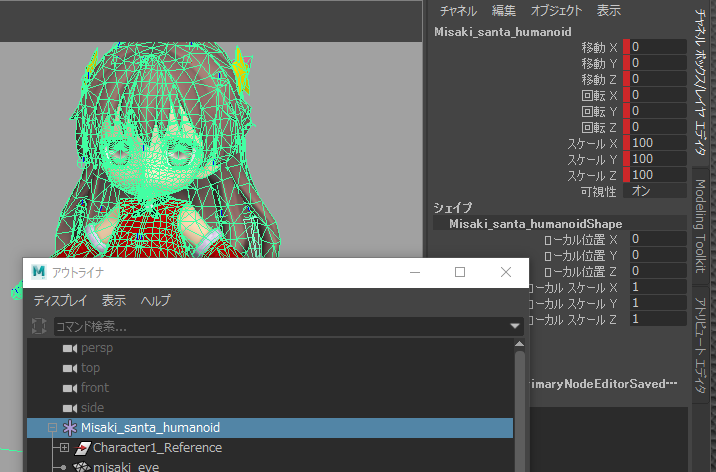Open the オブジェクト menu in Channel Box
Screen dimensions: 716x472
tap(556, 10)
